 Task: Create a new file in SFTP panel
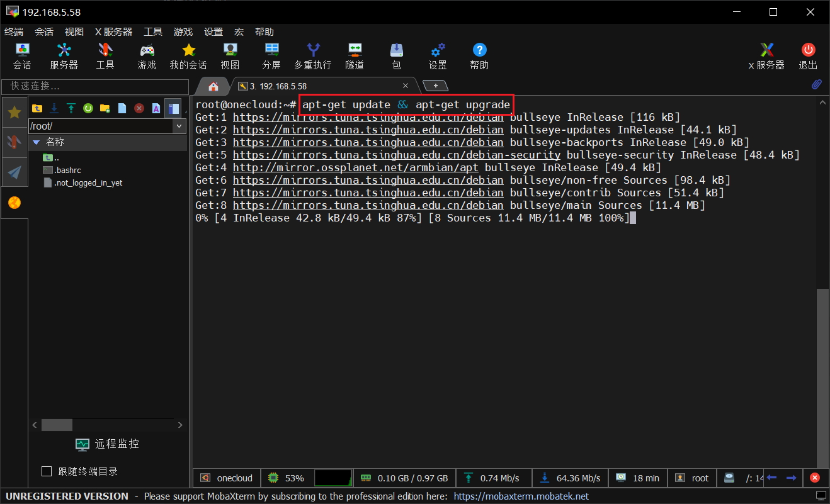tap(122, 108)
